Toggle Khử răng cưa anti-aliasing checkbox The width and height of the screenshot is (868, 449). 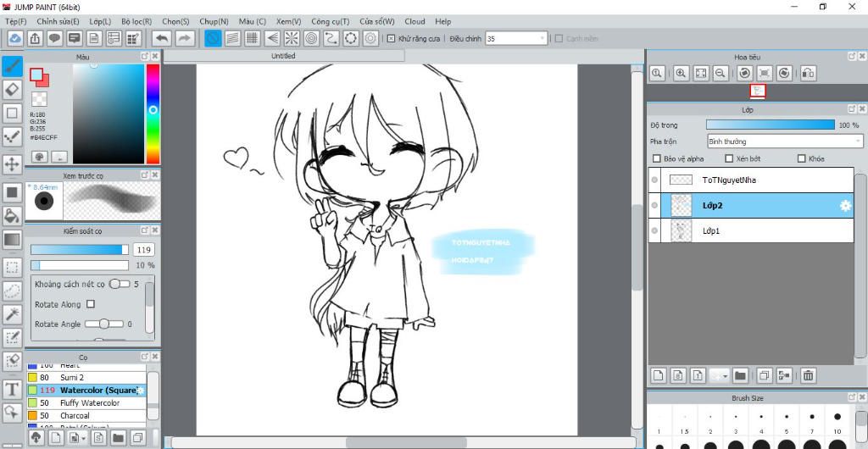391,39
